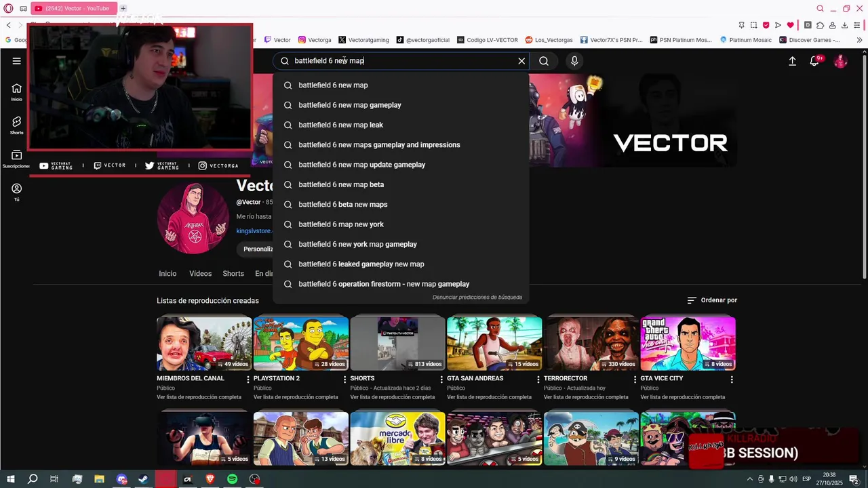
Task: Select suggestion 'battlefield 6 new map gameplay'
Action: coord(401,105)
